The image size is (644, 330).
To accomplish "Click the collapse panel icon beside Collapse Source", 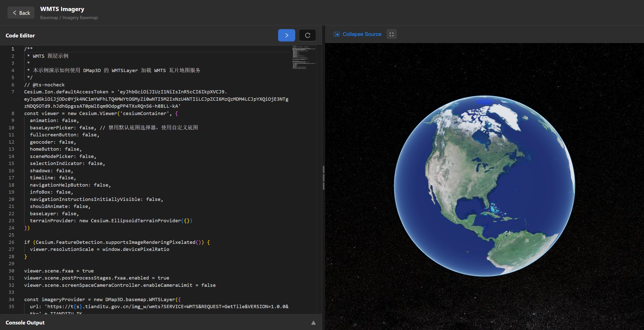I will point(336,34).
